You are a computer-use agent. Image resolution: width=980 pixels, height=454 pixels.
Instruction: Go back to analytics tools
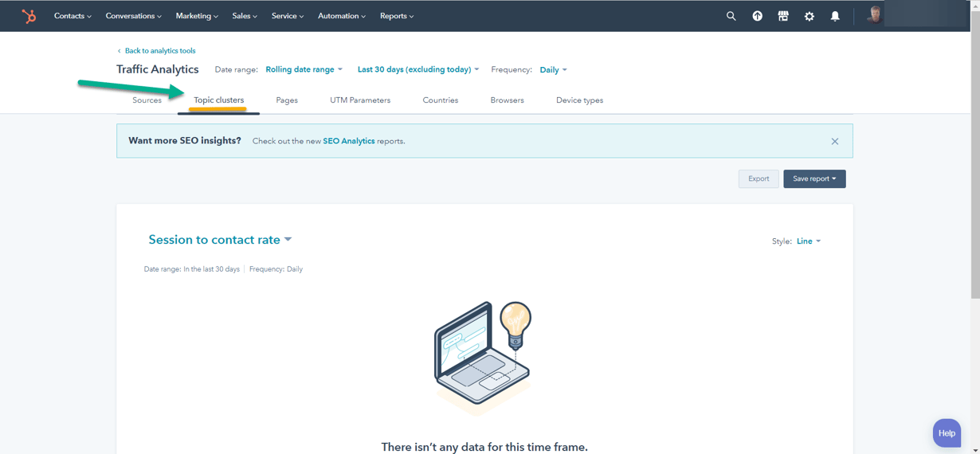[156, 51]
